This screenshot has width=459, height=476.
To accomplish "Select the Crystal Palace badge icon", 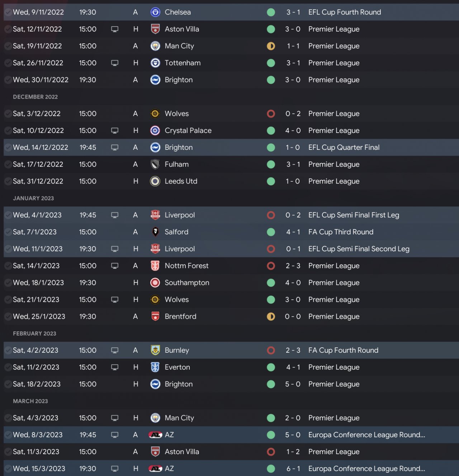I will (155, 130).
